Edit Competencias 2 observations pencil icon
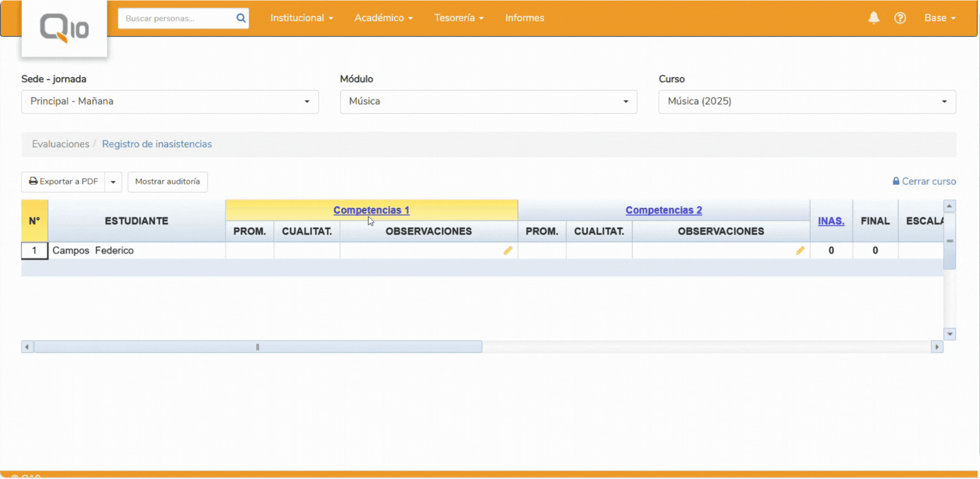This screenshot has width=980, height=479. tap(800, 251)
